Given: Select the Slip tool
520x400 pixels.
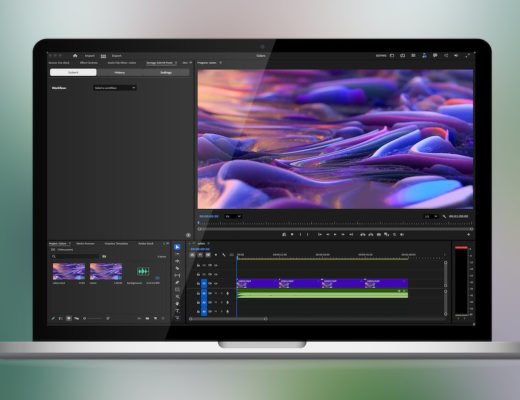Looking at the screenshot, I should (177, 276).
